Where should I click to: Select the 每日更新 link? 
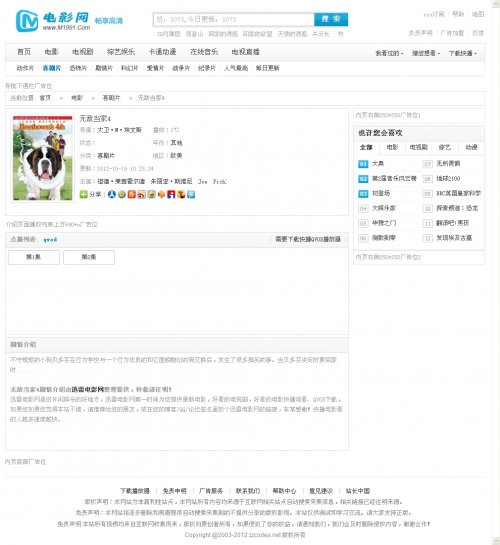point(268,68)
